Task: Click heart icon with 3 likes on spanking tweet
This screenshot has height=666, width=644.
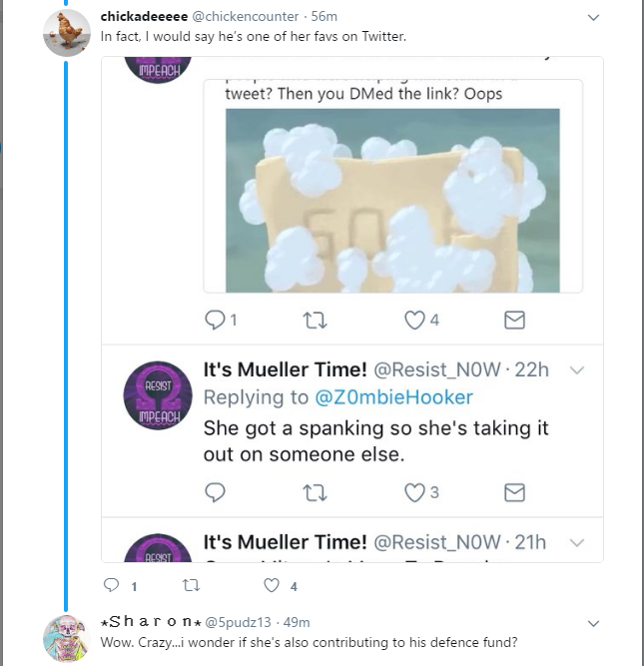Action: coord(414,491)
